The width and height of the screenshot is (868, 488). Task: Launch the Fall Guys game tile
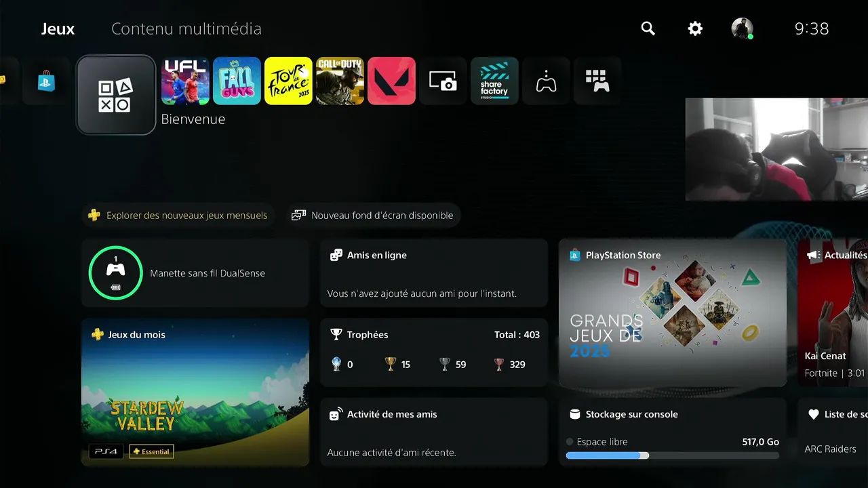pos(237,81)
